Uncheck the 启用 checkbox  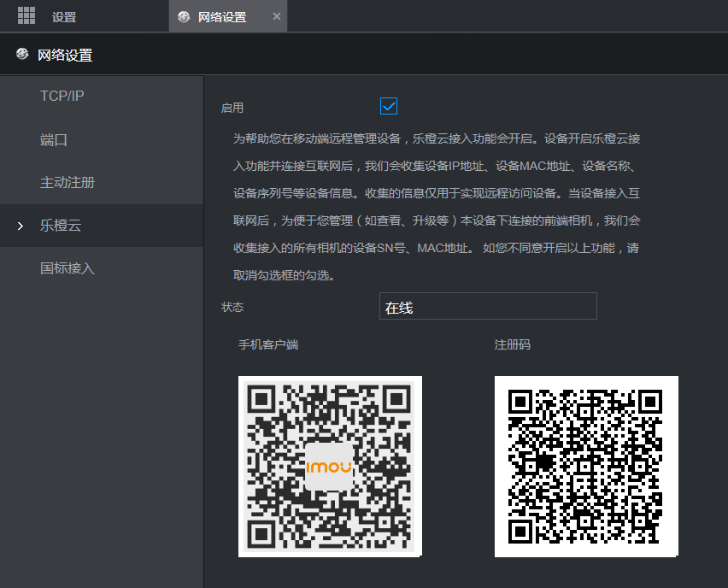point(389,106)
